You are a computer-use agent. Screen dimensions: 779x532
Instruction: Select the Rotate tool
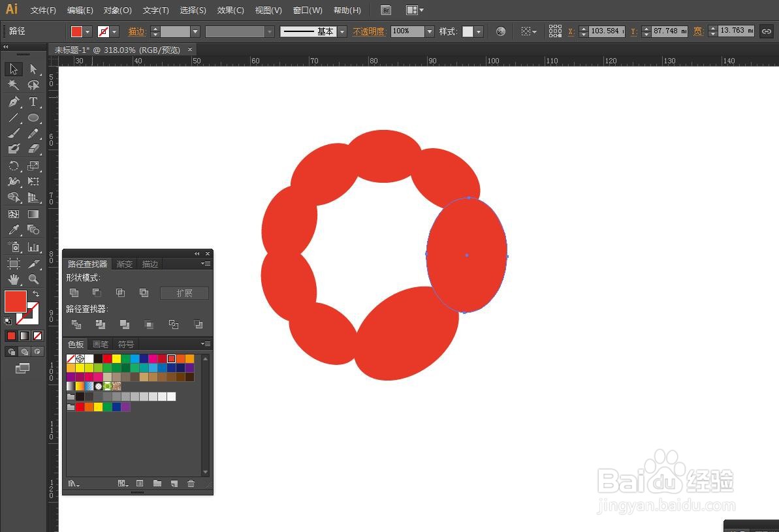(x=14, y=165)
